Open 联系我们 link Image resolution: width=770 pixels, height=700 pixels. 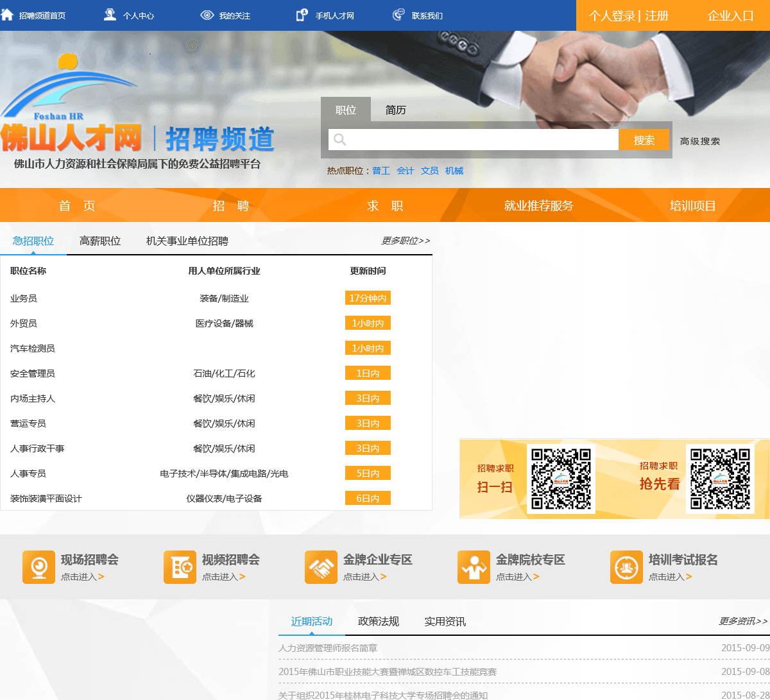point(427,15)
